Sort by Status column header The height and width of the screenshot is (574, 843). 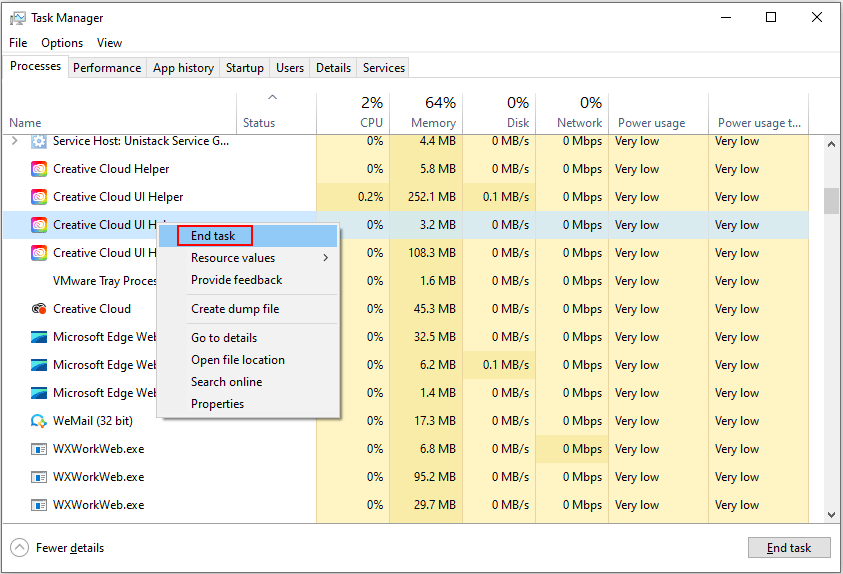[x=276, y=113]
